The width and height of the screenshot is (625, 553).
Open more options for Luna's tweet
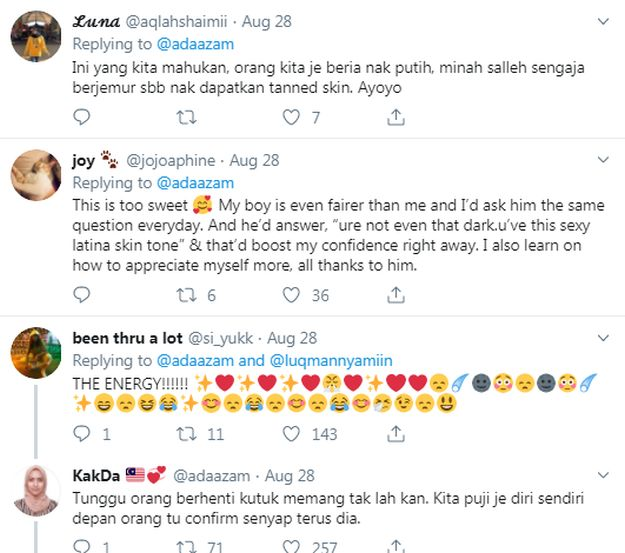pos(604,20)
